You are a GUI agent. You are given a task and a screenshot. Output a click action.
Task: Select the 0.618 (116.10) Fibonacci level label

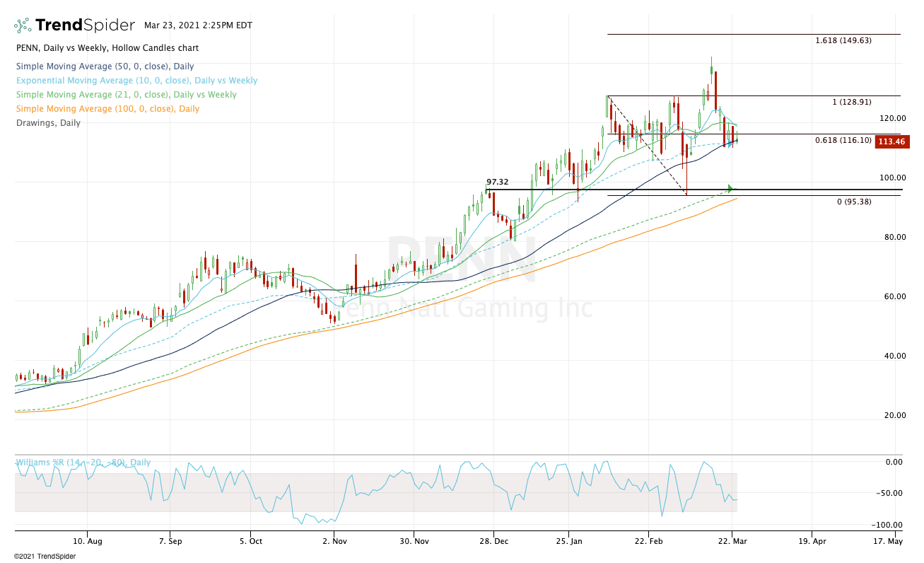coord(843,141)
